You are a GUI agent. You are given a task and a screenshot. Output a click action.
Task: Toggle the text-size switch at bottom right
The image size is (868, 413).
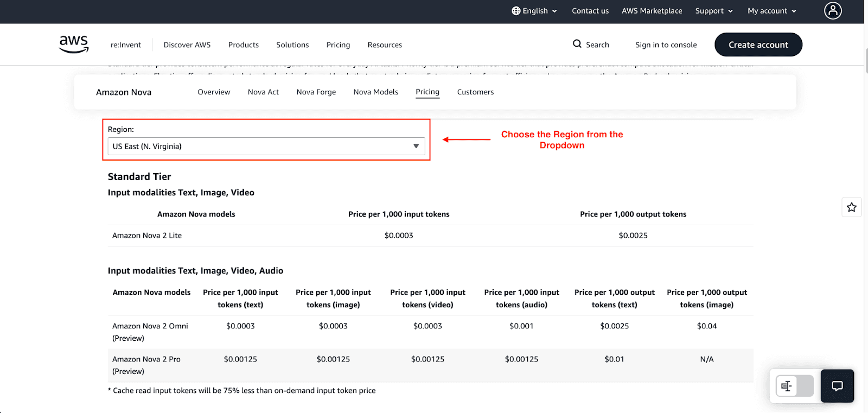(x=794, y=386)
